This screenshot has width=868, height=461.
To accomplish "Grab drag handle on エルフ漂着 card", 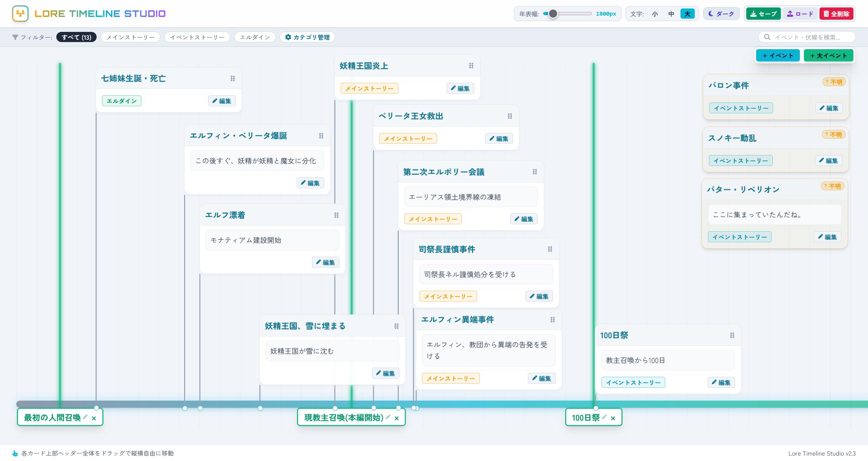I will tap(336, 215).
